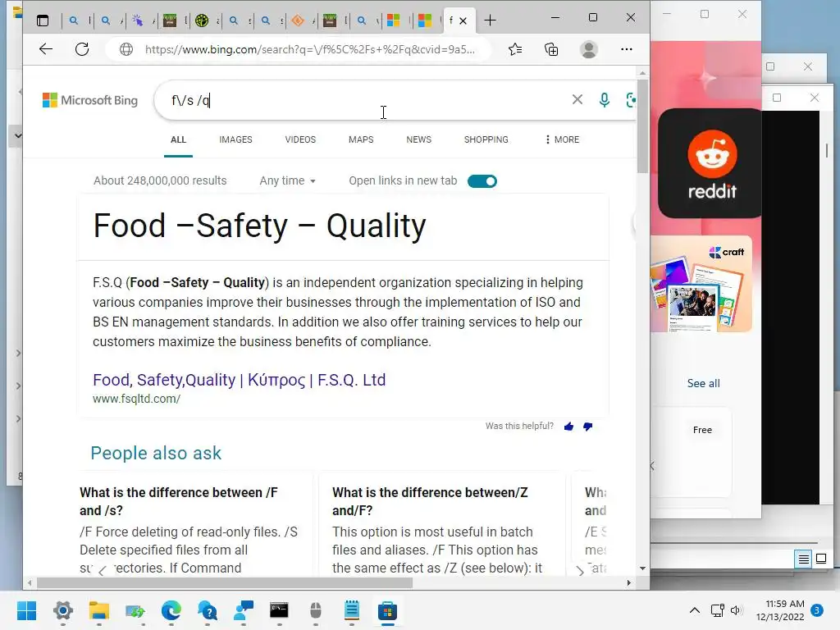Viewport: 840px width, 630px height.
Task: Close the active 'f' tab
Action: click(x=463, y=21)
